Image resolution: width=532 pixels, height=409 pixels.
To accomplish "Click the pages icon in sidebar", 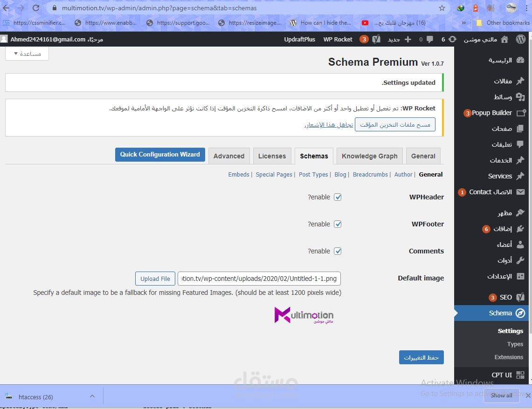I will coord(520,129).
